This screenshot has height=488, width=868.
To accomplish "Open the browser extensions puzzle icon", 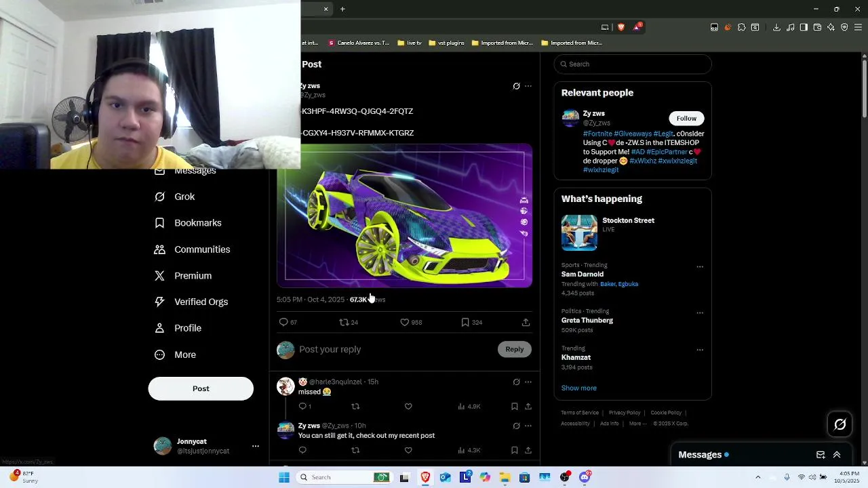I will pyautogui.click(x=741, y=27).
